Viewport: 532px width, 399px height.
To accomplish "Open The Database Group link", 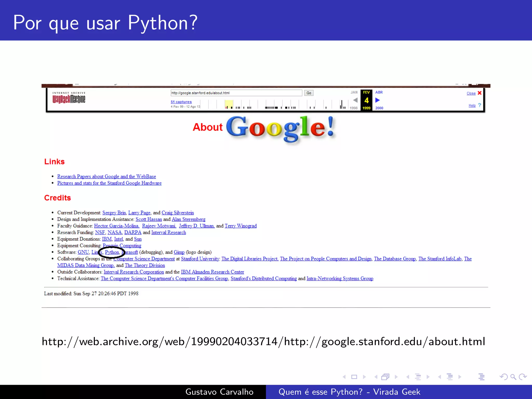I will coord(395,259).
